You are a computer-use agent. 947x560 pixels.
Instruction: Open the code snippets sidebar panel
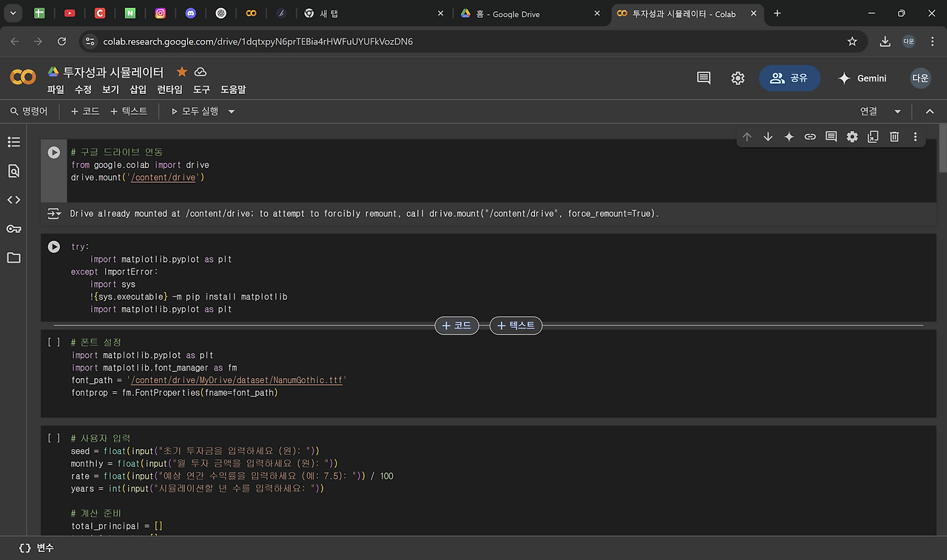13,200
